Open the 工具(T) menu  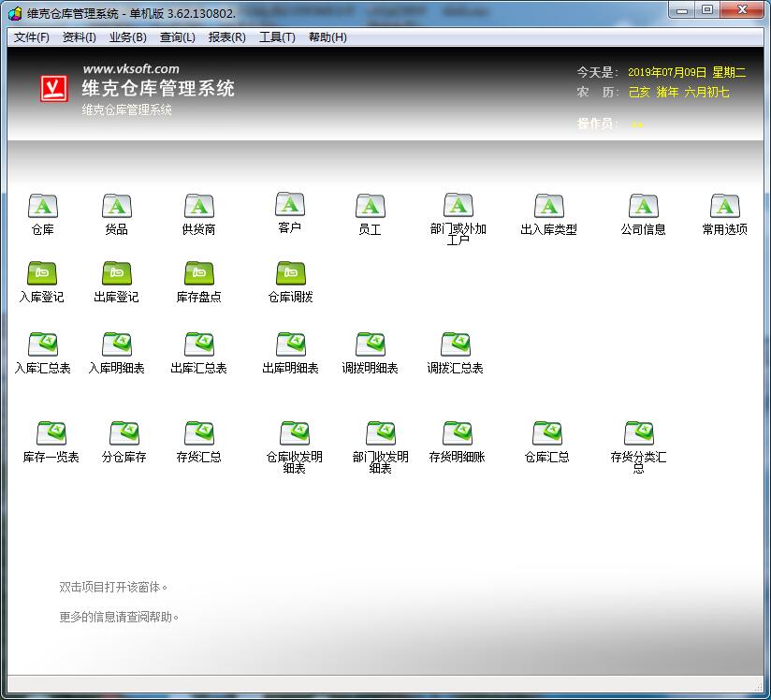(x=277, y=37)
